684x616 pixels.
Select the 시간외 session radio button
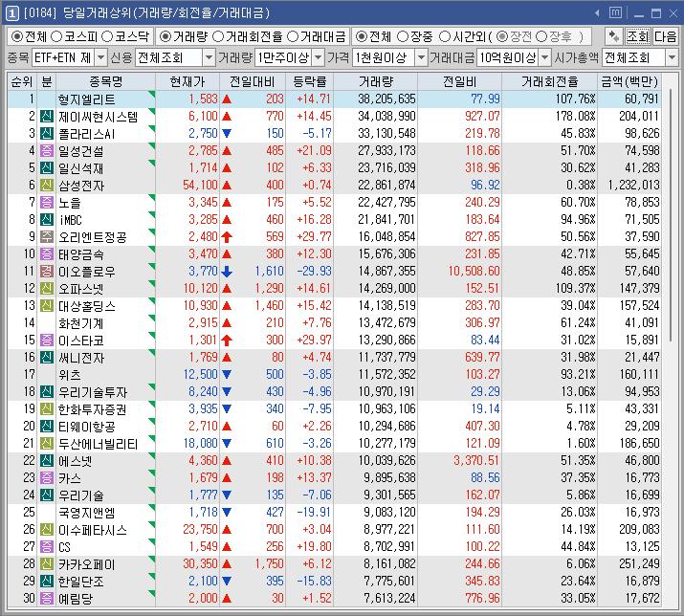pos(445,36)
